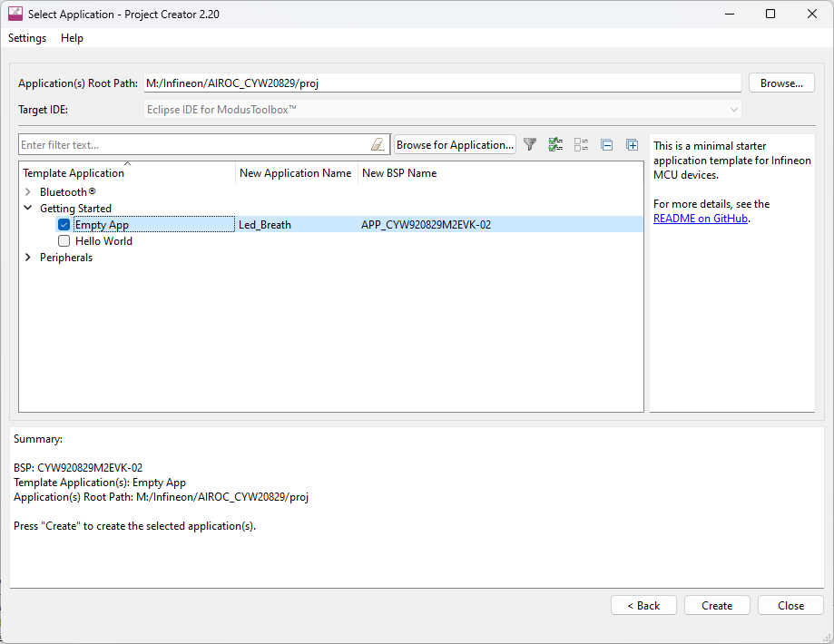Minimize the Project Creator window
Image resolution: width=834 pixels, height=644 pixels.
[730, 14]
